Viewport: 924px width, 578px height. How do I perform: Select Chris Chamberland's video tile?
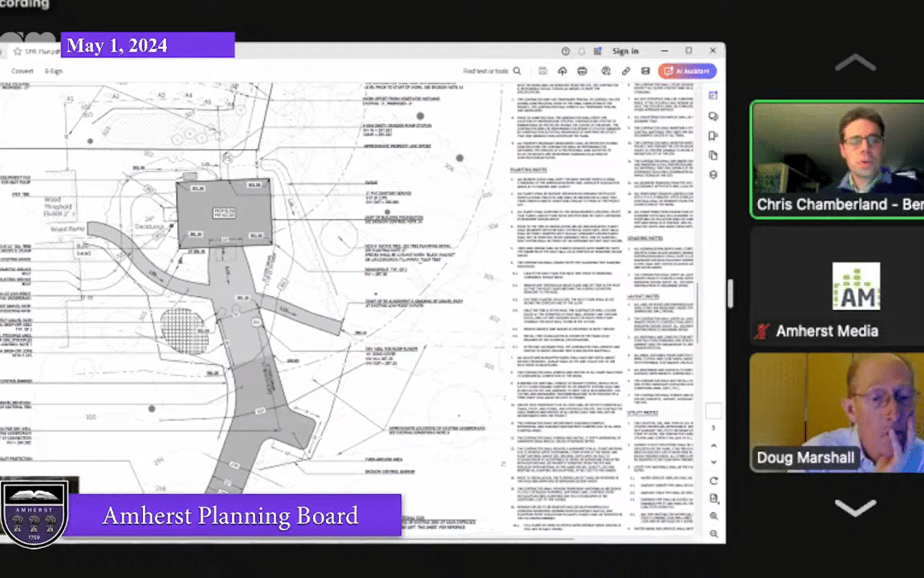(838, 160)
